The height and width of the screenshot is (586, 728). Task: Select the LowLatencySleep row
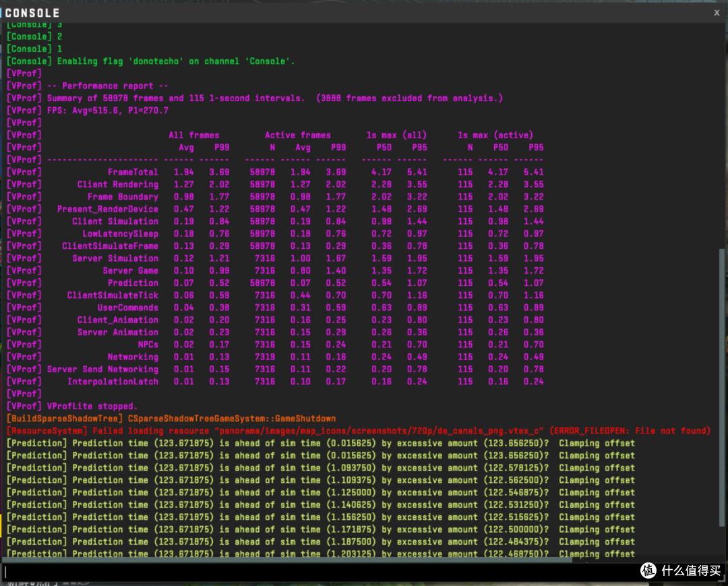click(x=275, y=233)
